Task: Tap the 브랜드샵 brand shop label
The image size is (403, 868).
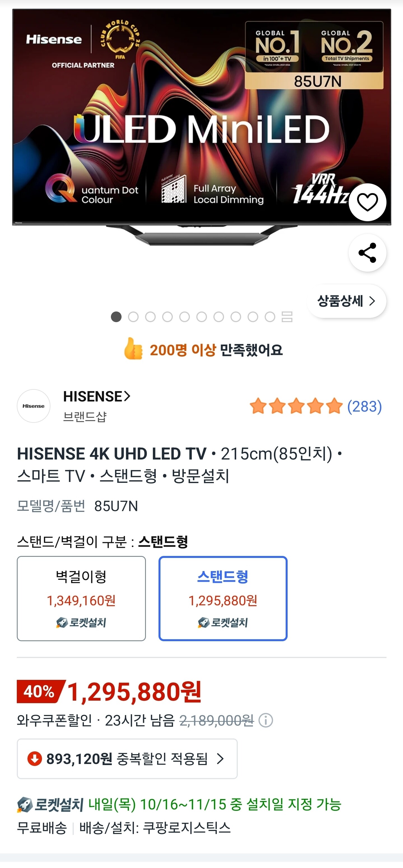Action: click(85, 417)
